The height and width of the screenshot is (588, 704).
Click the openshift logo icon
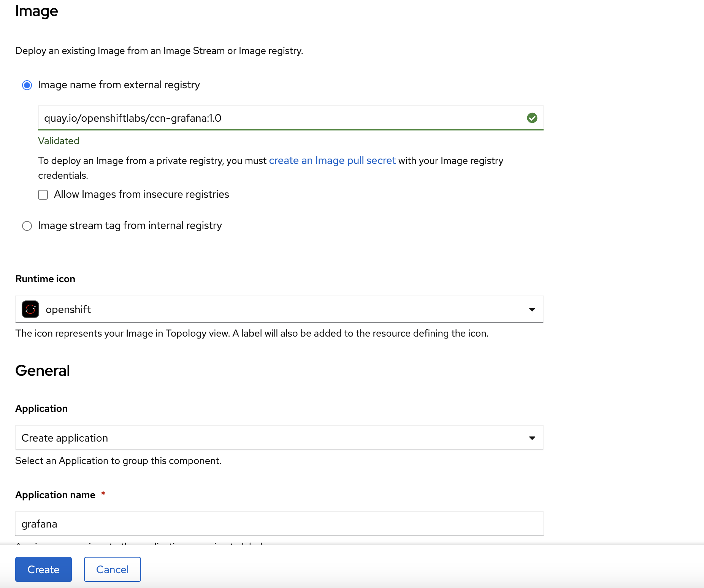tap(30, 309)
